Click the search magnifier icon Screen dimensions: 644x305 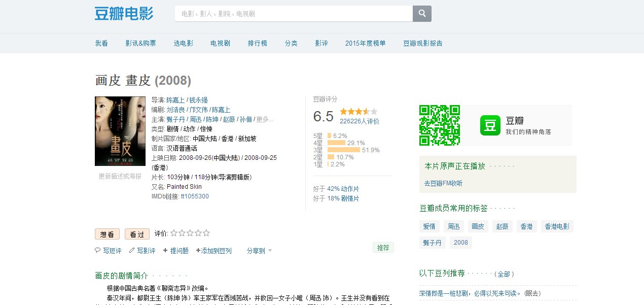pos(422,13)
